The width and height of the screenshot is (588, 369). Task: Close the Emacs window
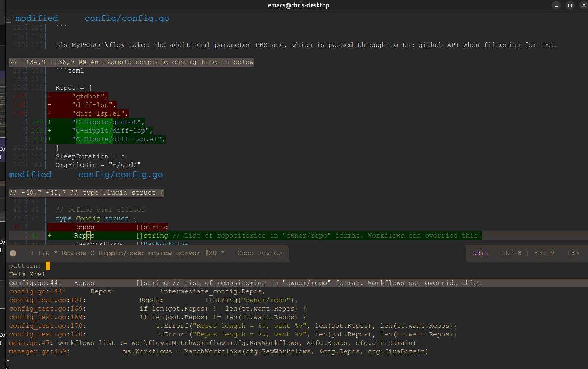coord(584,5)
